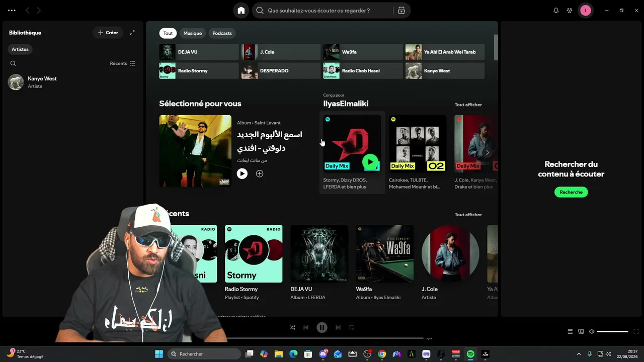Open the Wa9fa album card
This screenshot has width=644, height=362.
(x=385, y=262)
